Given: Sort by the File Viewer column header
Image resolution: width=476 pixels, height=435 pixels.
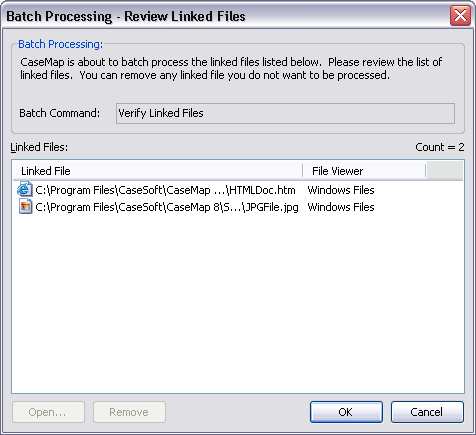Looking at the screenshot, I should coord(364,171).
